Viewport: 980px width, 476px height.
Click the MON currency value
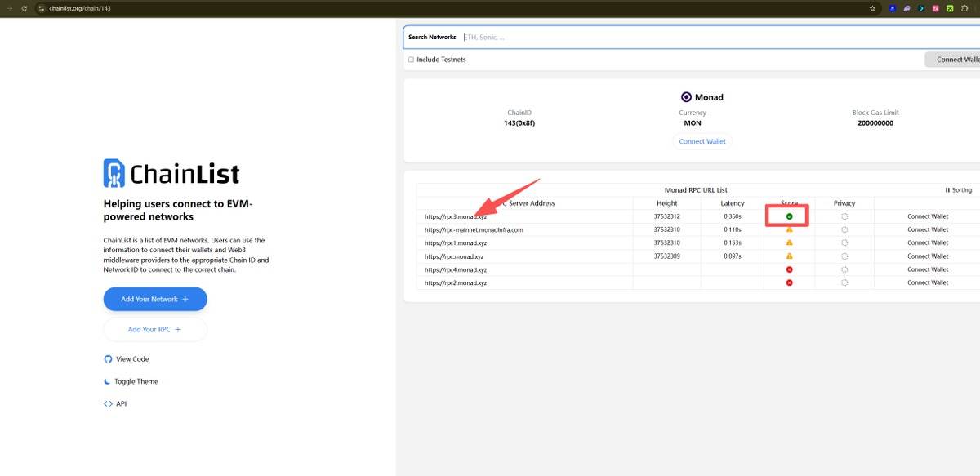693,123
